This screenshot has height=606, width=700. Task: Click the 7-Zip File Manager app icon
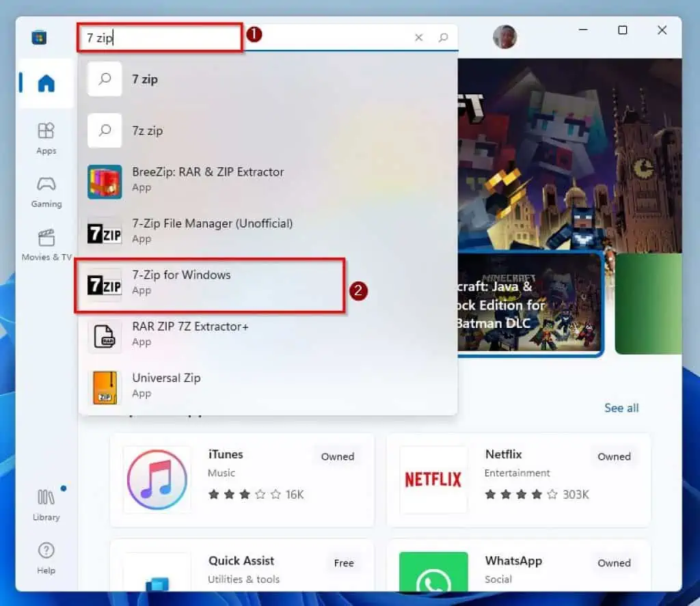(x=105, y=233)
